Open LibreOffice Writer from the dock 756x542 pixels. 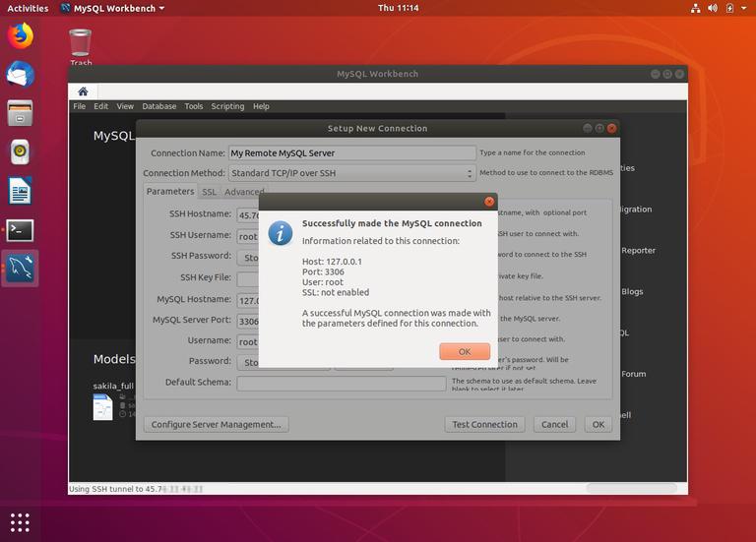[20, 190]
